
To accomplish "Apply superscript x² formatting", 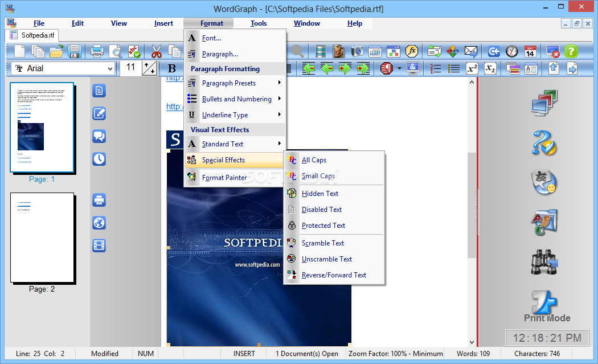I will tap(472, 69).
